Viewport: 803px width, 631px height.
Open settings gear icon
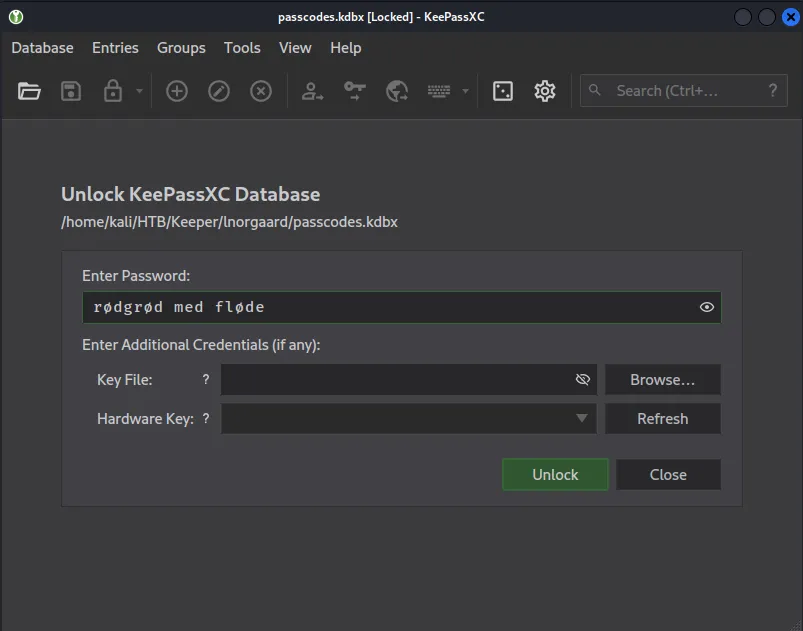(544, 91)
